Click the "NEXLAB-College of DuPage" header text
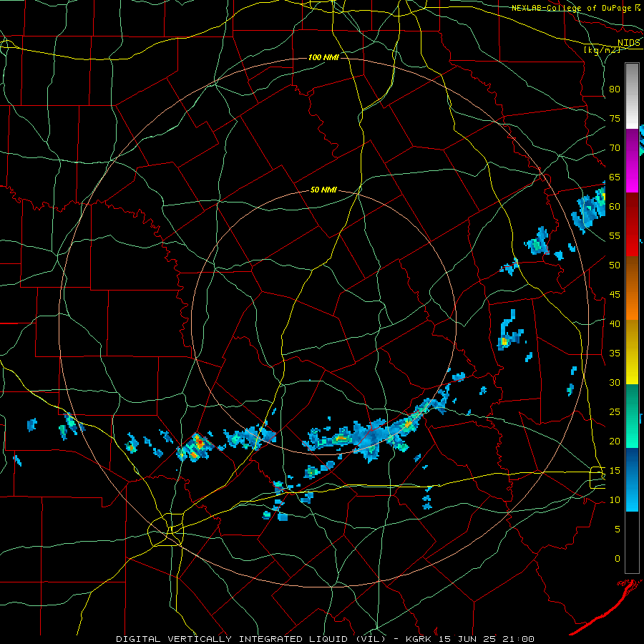 571,8
